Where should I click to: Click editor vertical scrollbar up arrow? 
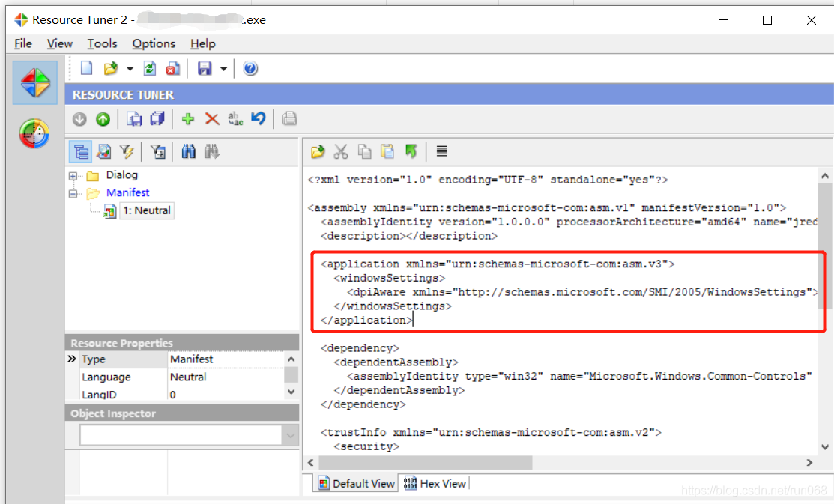(825, 176)
